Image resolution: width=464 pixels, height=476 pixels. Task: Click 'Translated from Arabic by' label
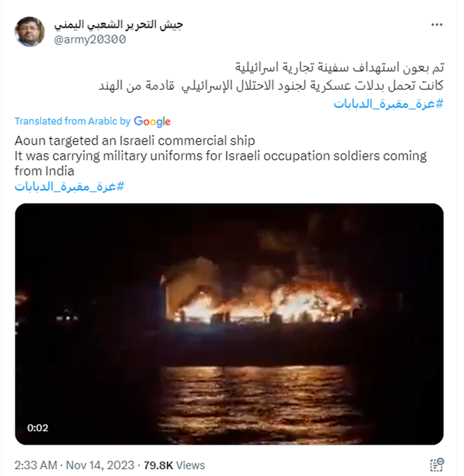(73, 121)
